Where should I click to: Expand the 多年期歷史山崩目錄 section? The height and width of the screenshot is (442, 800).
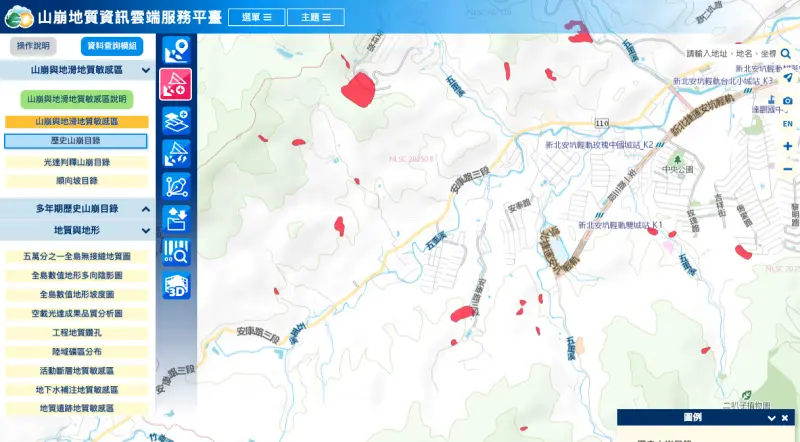point(146,209)
